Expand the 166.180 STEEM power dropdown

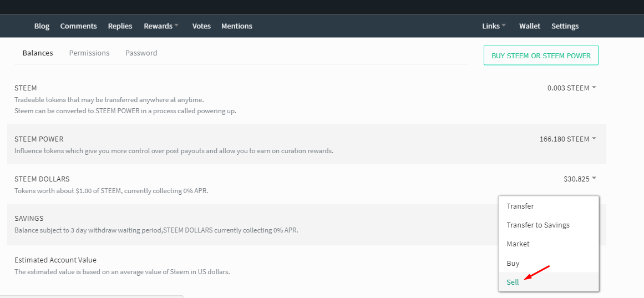[x=568, y=139]
